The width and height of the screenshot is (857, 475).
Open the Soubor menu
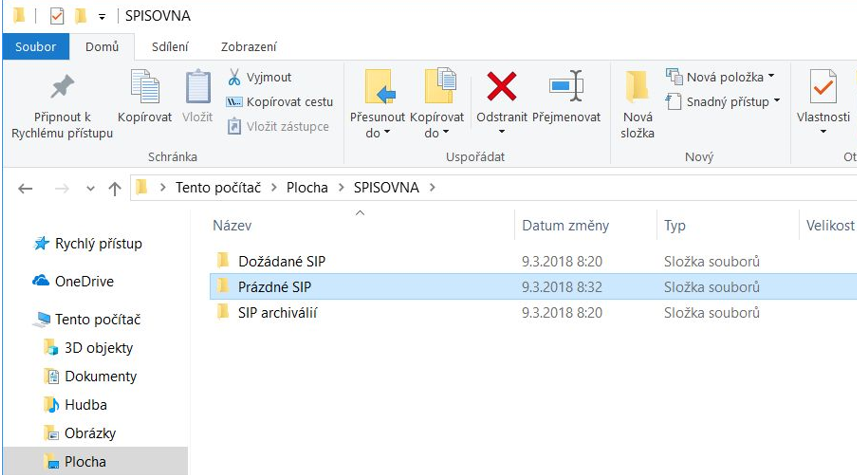coord(35,46)
